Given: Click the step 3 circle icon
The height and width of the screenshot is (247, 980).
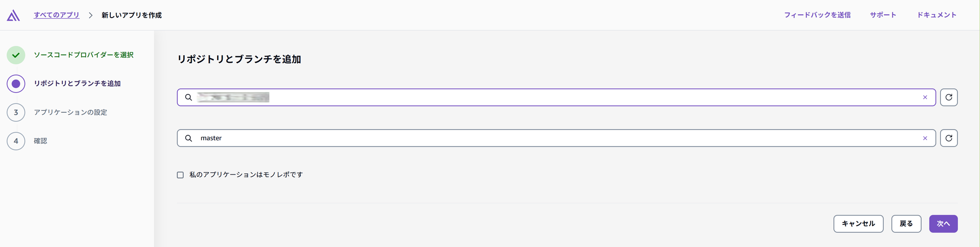Looking at the screenshot, I should pos(16,113).
